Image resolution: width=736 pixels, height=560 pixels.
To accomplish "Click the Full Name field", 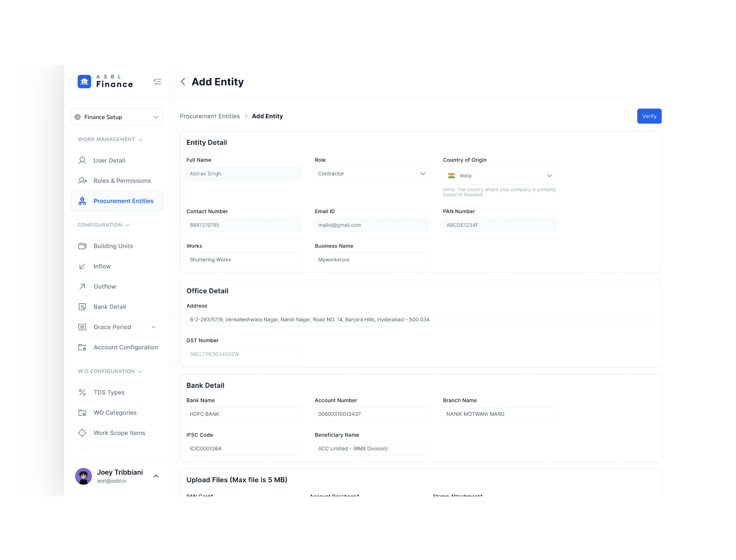I will [x=243, y=174].
